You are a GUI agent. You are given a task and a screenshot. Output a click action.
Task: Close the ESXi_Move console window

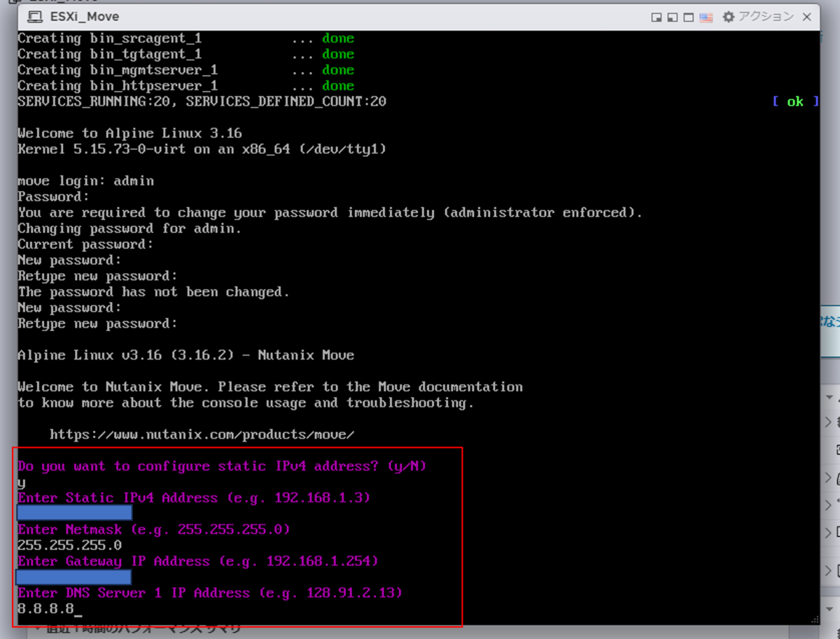coord(806,17)
